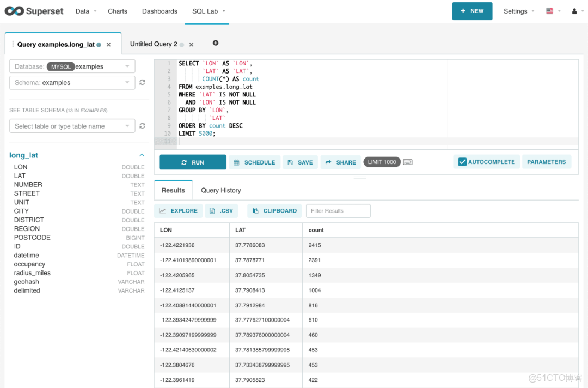Click the RUN button to execute query
This screenshot has width=588, height=388.
point(193,162)
